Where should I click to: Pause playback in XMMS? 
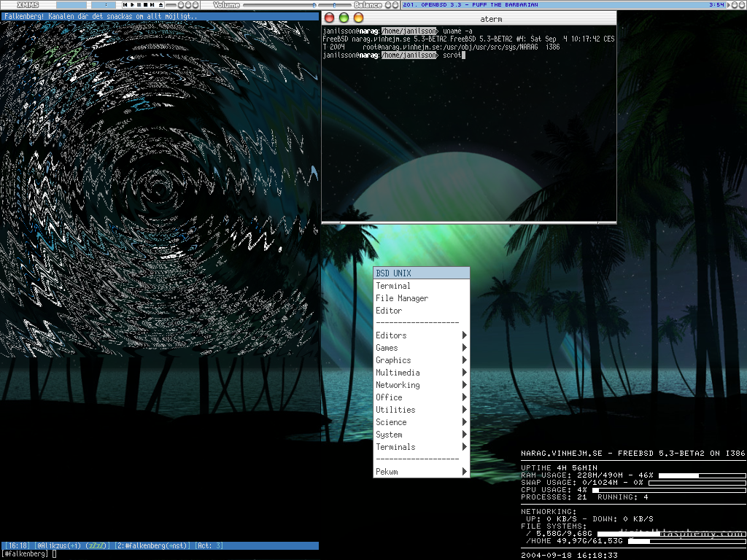coord(138,5)
